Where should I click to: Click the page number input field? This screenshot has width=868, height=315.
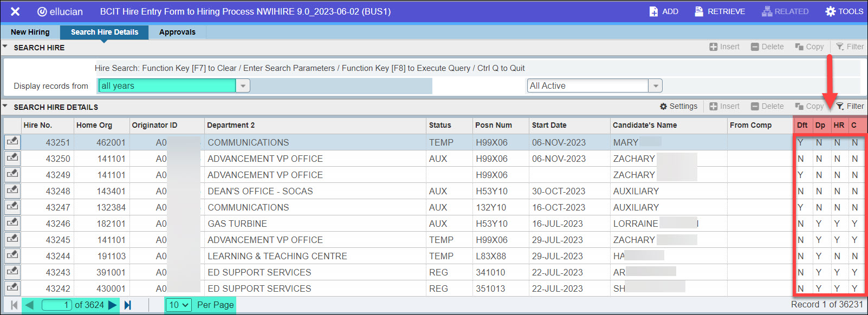(57, 305)
